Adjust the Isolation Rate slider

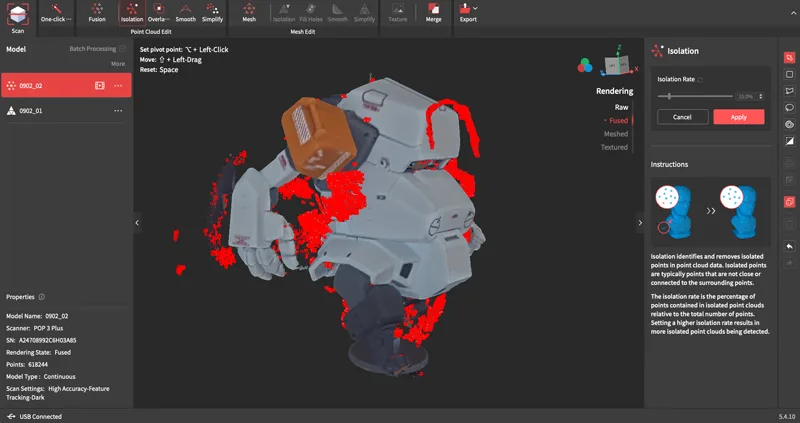pyautogui.click(x=669, y=96)
